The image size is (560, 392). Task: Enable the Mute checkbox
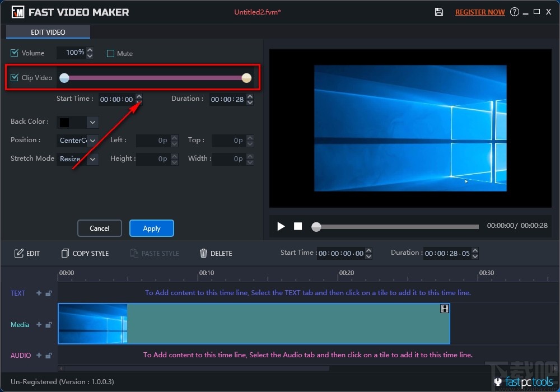110,54
